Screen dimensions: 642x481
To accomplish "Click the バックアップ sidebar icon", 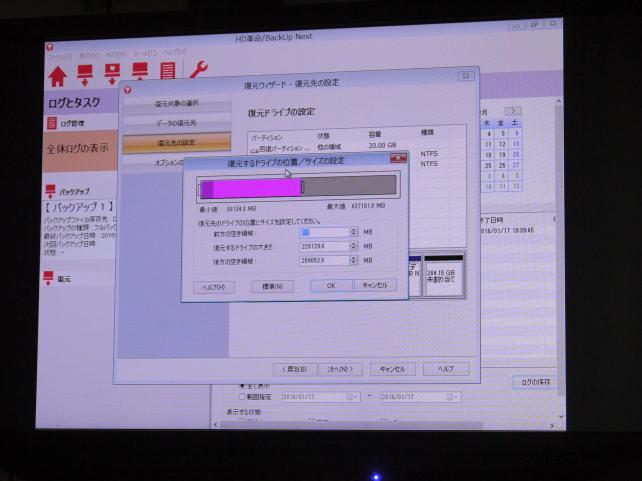I will [x=50, y=192].
